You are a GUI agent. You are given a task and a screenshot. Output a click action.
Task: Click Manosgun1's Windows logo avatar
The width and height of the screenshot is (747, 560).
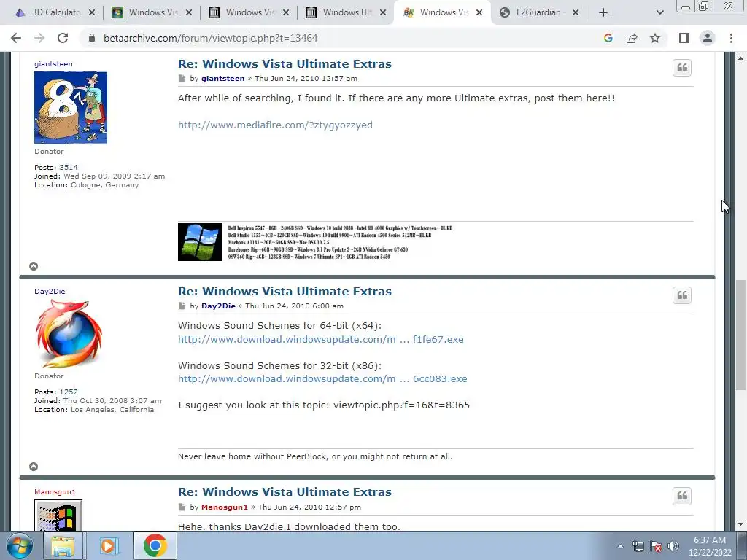[x=58, y=516]
